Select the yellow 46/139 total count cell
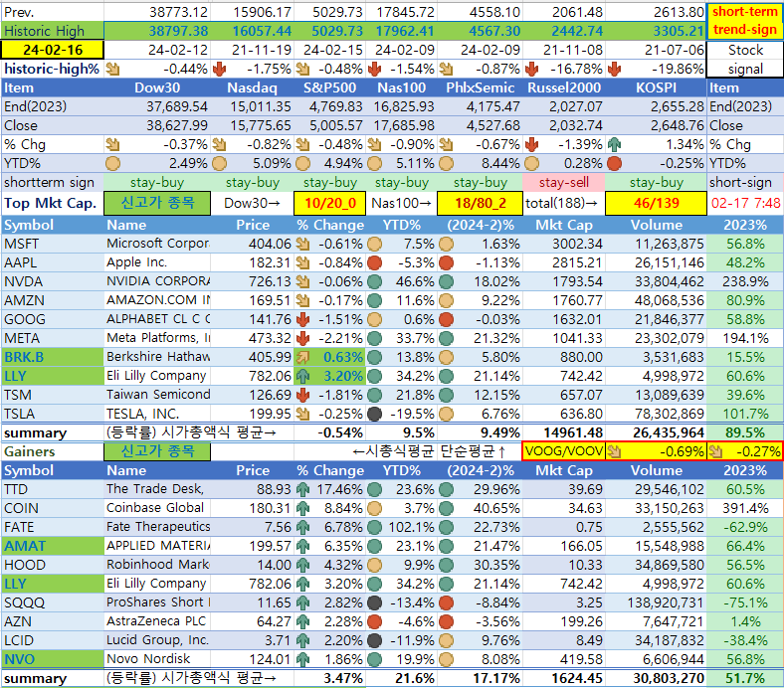The width and height of the screenshot is (784, 688). pyautogui.click(x=656, y=204)
